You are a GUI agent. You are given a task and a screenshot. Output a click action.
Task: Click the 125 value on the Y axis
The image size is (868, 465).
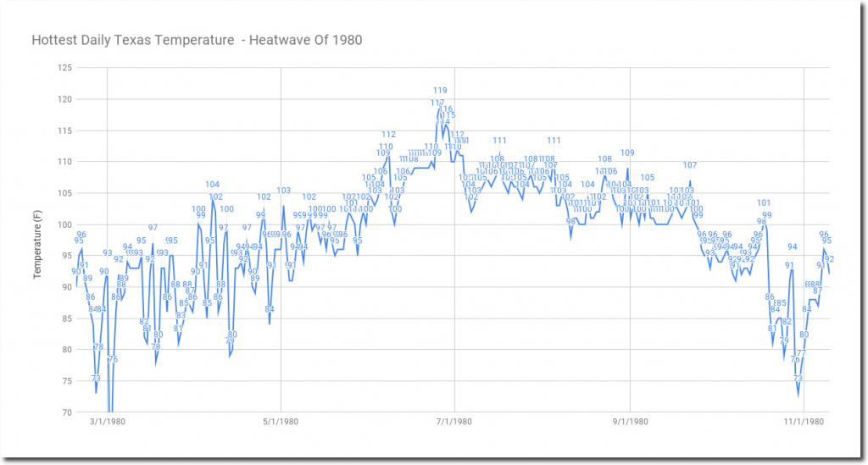(x=64, y=68)
